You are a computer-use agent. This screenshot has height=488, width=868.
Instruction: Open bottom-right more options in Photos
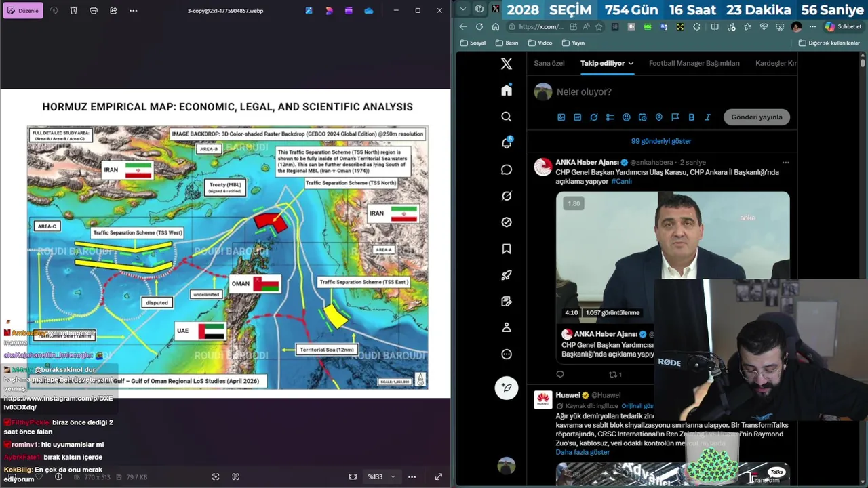coord(412,476)
